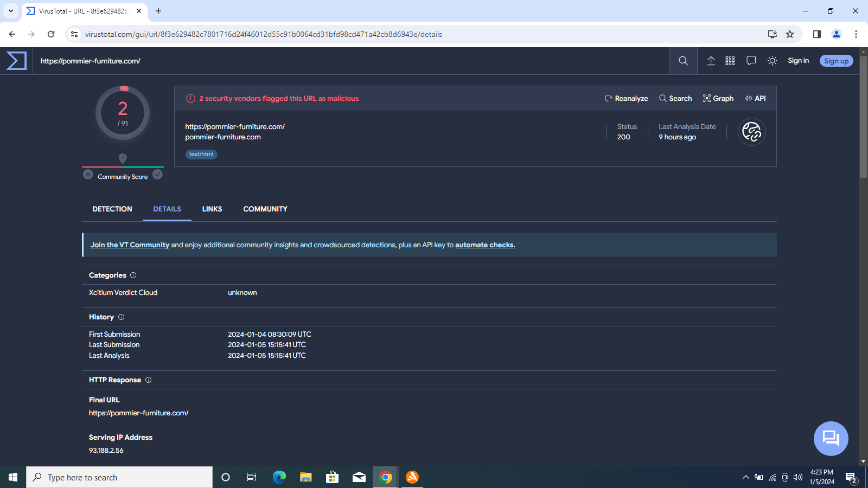Open the Graph view
The width and height of the screenshot is (868, 488).
(718, 98)
